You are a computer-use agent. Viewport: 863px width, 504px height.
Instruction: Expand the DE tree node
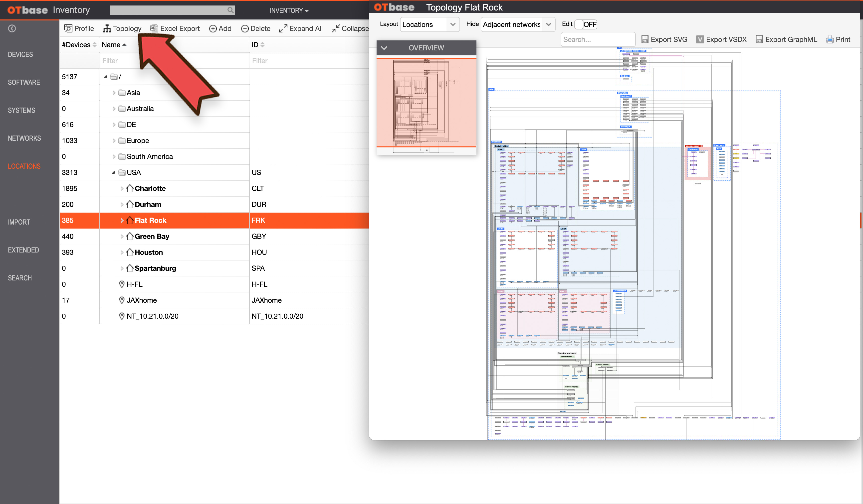(x=114, y=125)
